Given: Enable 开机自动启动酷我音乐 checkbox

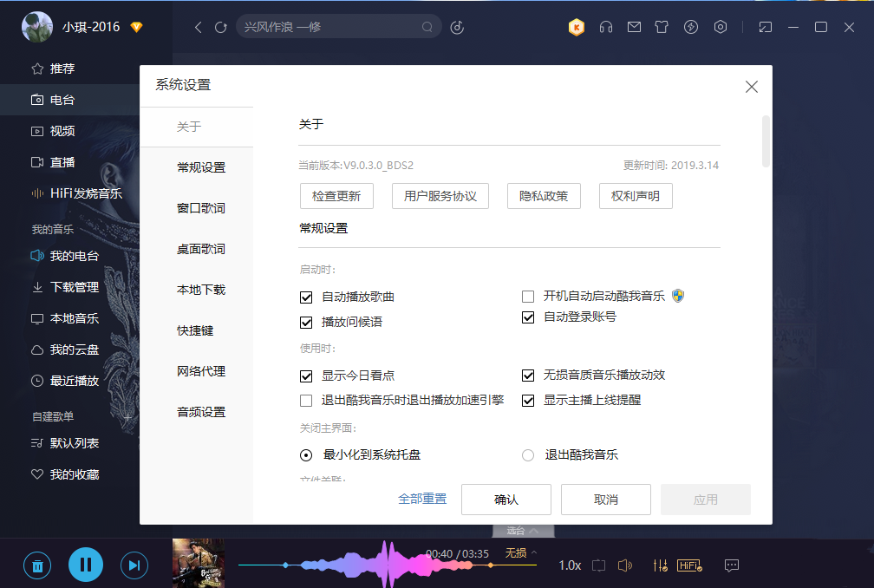Looking at the screenshot, I should point(528,296).
